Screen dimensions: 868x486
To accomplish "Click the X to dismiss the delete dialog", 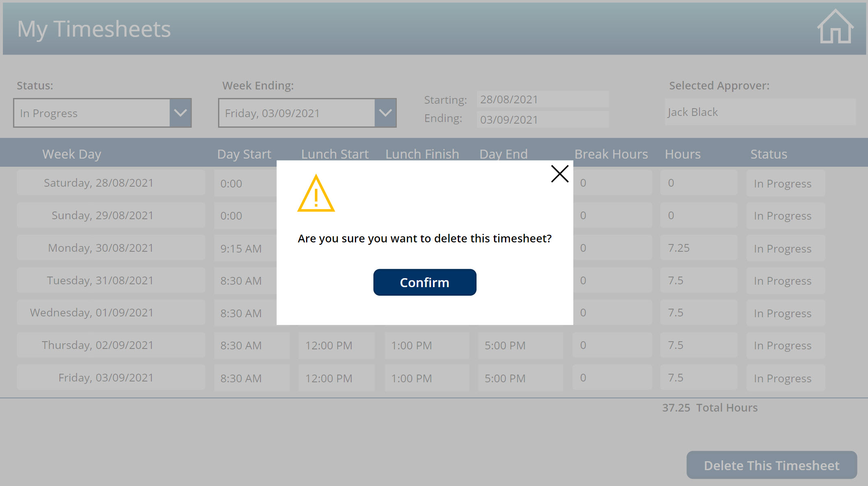I will pos(560,174).
